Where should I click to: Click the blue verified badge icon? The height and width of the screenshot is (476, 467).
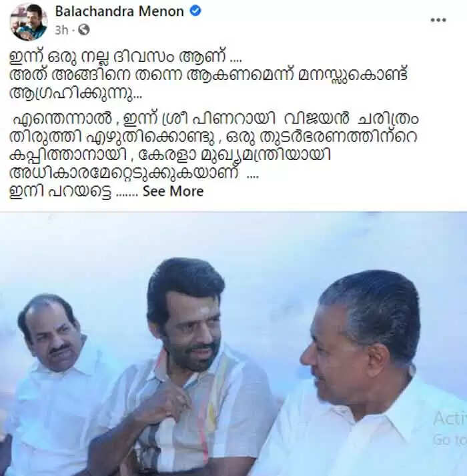tap(195, 11)
